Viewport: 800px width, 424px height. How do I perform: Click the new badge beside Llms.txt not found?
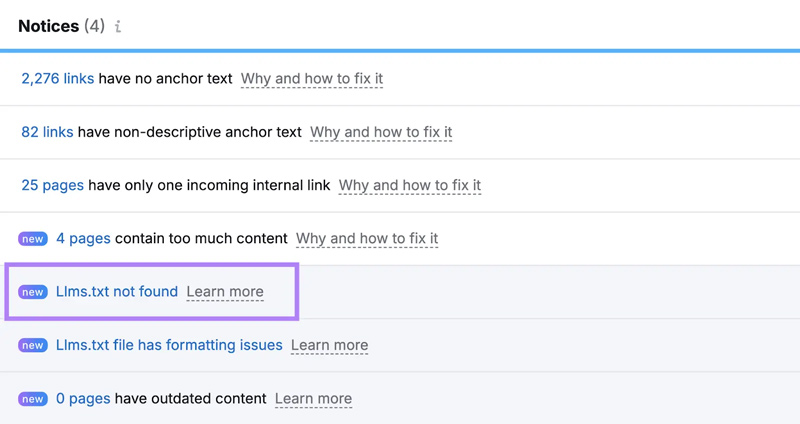pyautogui.click(x=33, y=292)
